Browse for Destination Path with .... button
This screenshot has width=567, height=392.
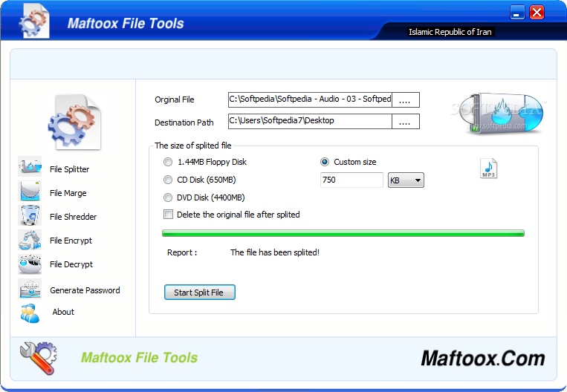(405, 122)
